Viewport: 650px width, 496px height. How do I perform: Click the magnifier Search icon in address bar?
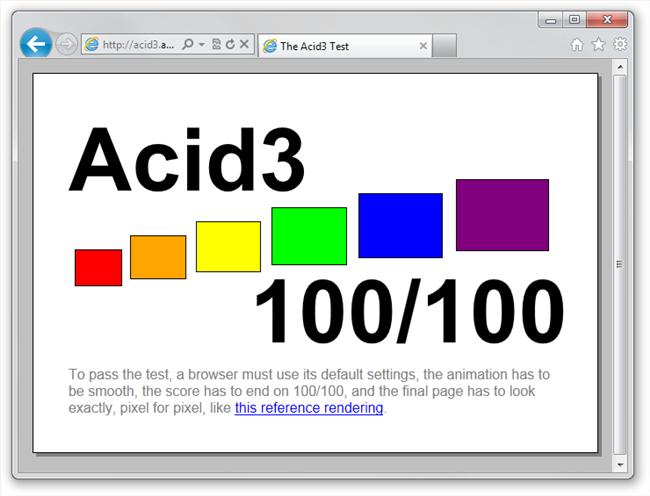coord(188,44)
